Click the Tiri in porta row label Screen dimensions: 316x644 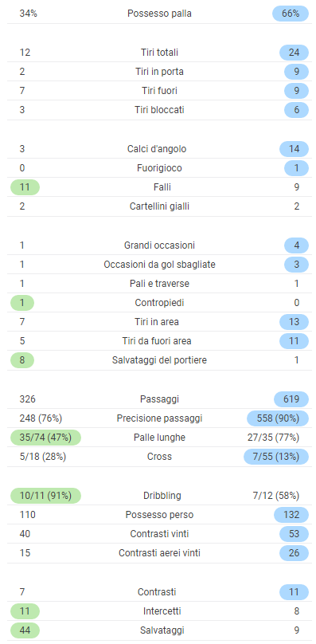click(159, 72)
